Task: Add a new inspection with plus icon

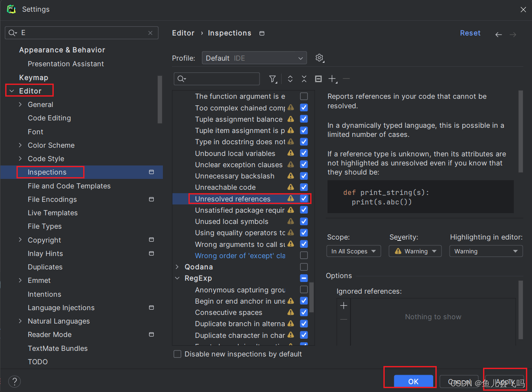Action: [332, 79]
